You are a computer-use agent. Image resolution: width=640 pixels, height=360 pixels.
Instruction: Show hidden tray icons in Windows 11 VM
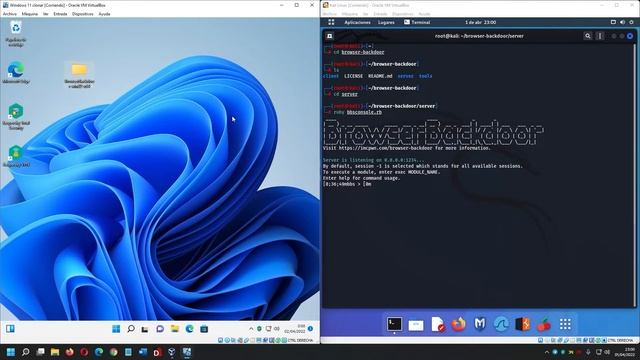pos(251,329)
